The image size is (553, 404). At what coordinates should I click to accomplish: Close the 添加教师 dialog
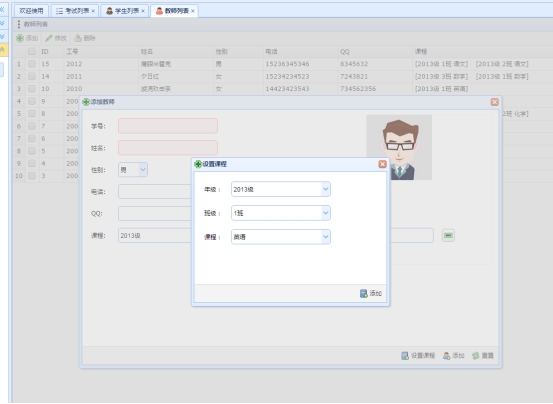click(x=494, y=102)
